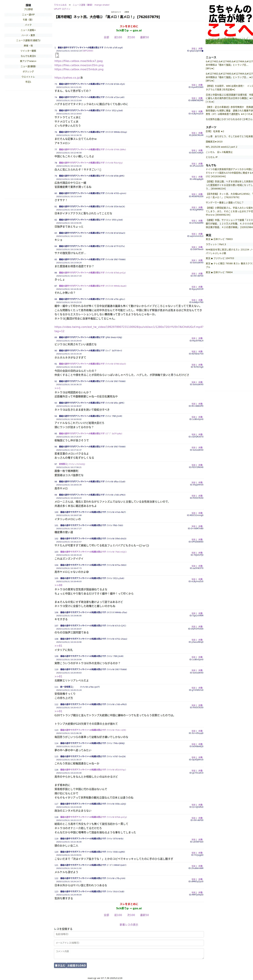Click the small avatar icon in post 1
Image resolution: width=253 pixels, height=980 pixels.
point(57,55)
